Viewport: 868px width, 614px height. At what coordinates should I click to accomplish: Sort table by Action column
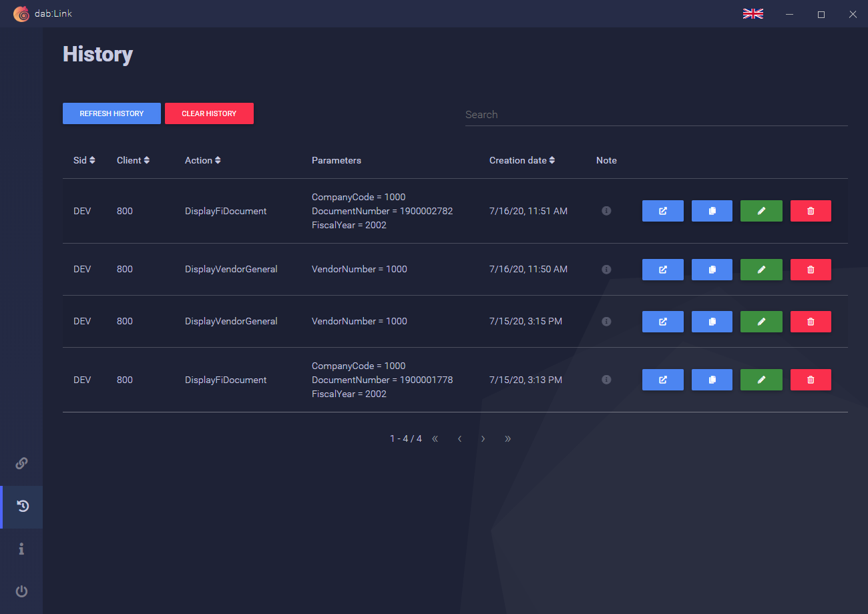click(202, 160)
